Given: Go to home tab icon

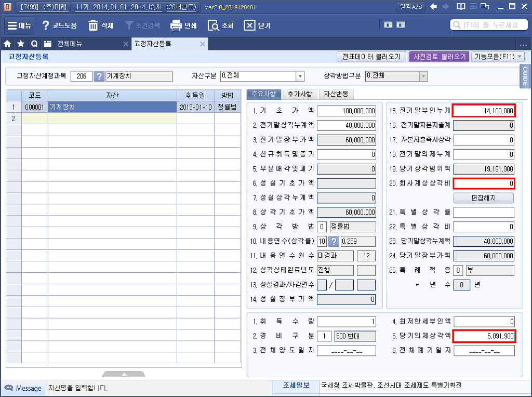Looking at the screenshot, I should [7, 44].
